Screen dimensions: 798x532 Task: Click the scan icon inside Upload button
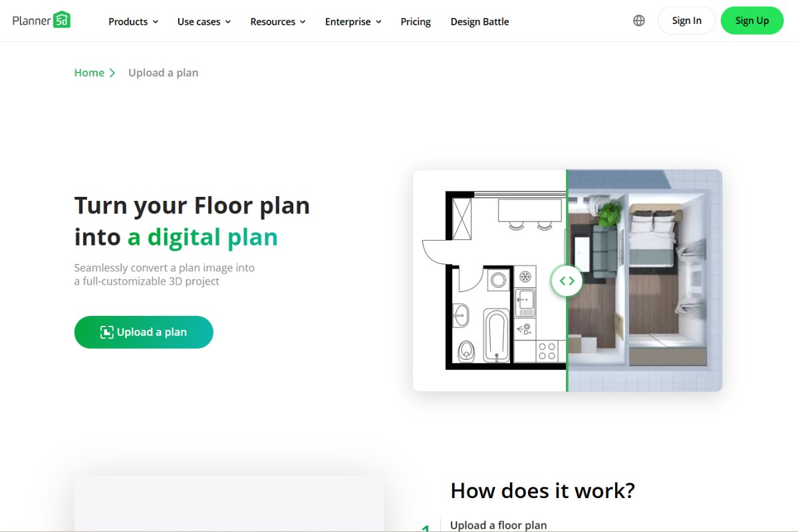coord(106,332)
